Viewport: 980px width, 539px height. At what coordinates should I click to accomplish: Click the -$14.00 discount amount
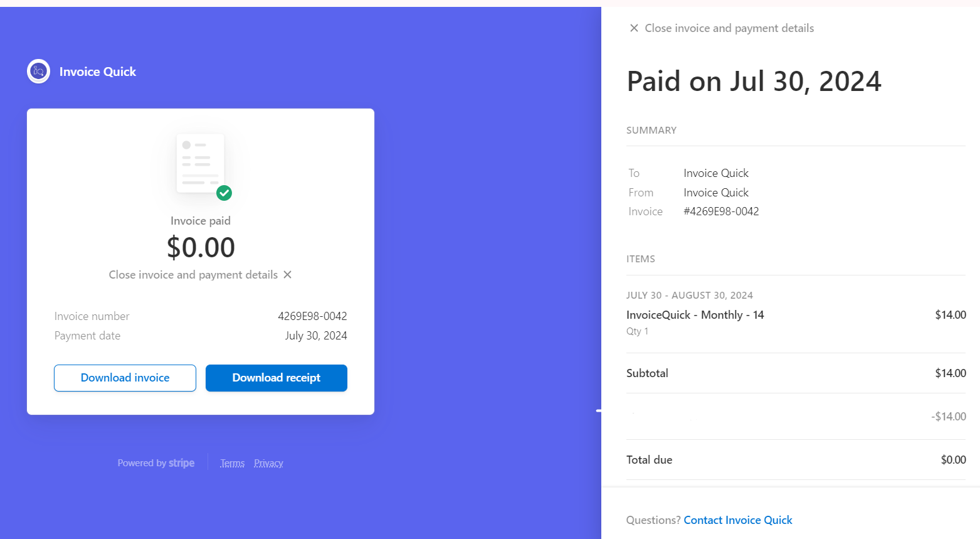pyautogui.click(x=949, y=417)
